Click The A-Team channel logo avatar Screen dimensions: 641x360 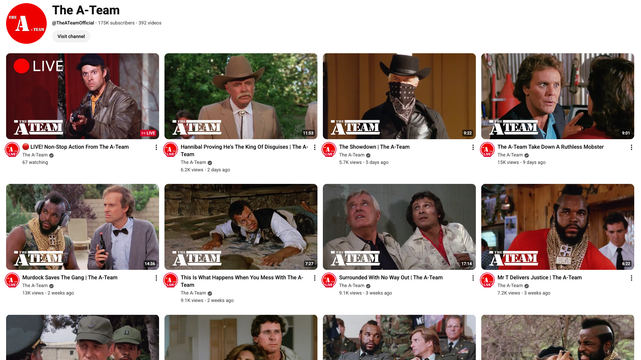point(26,23)
